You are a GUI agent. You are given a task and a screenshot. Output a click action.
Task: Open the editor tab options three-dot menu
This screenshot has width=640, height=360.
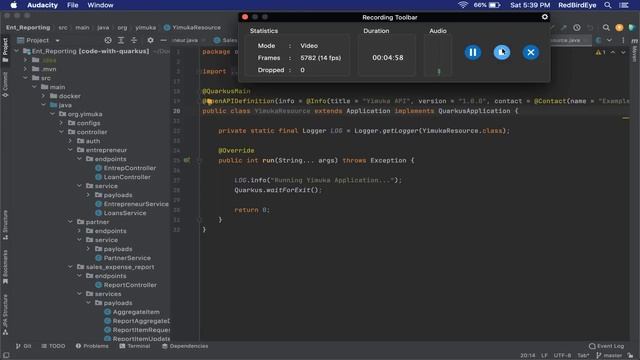click(x=623, y=40)
